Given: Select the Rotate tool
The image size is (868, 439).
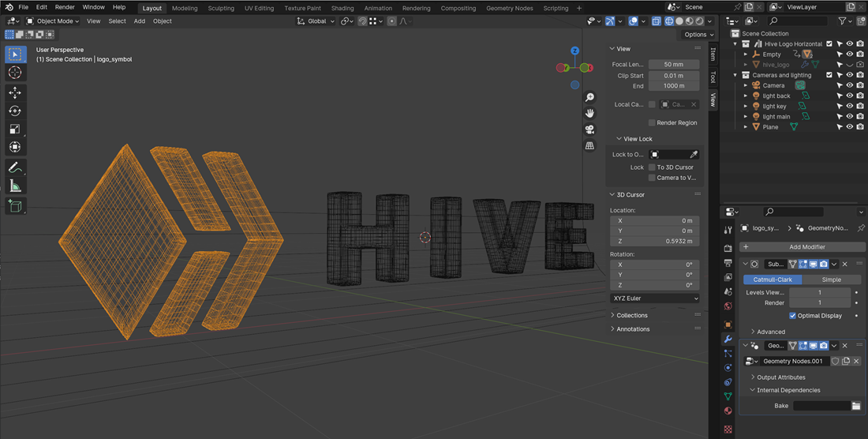Looking at the screenshot, I should [x=15, y=111].
